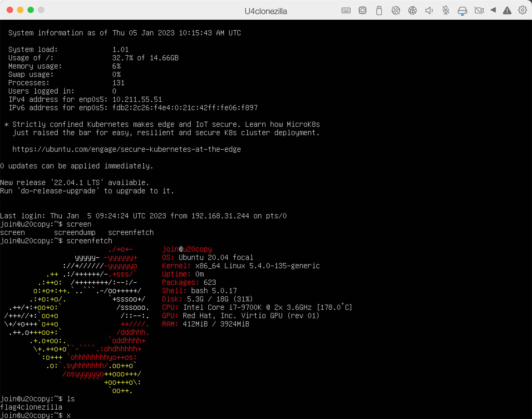Click the U4clonezilla window title
This screenshot has width=532, height=419.
click(x=265, y=11)
